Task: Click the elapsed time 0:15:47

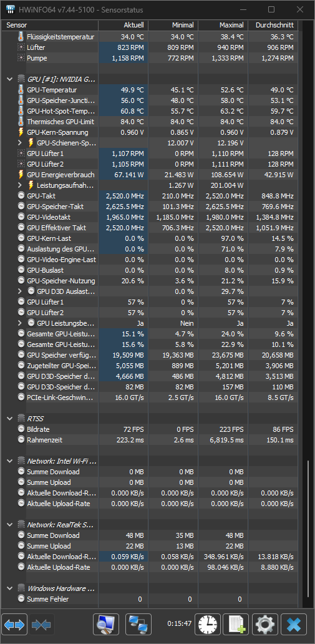Action: pos(180,623)
